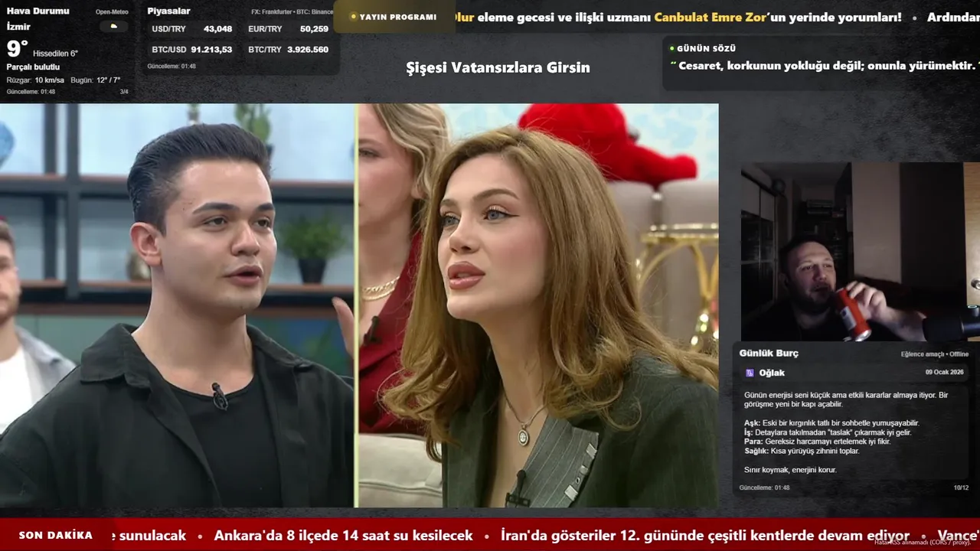The height and width of the screenshot is (551, 980).
Task: Select the Hava Durumu widget title
Action: coord(38,11)
